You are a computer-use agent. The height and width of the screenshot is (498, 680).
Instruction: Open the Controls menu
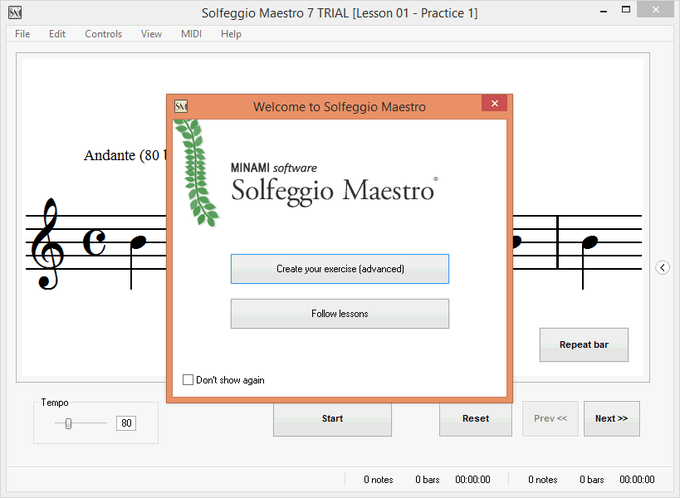(x=103, y=34)
